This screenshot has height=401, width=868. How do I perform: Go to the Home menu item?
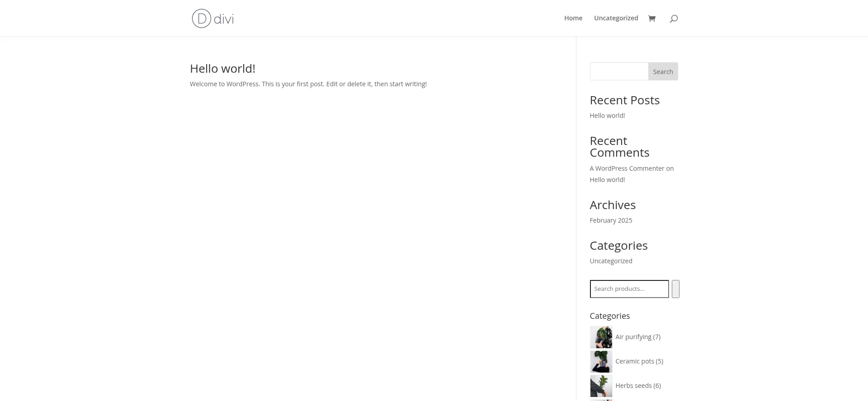tap(573, 18)
